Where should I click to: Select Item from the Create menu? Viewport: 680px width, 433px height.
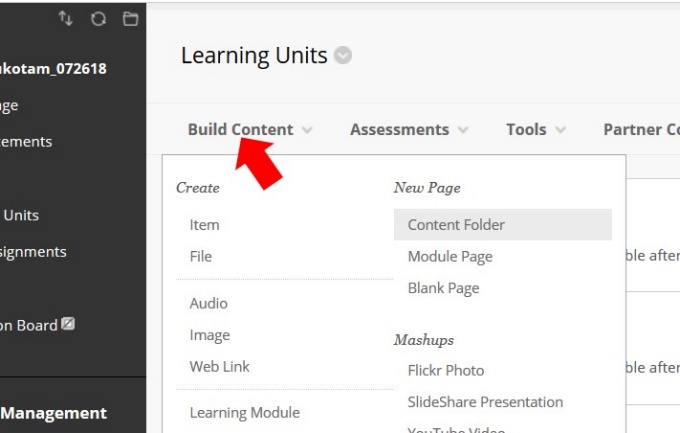pos(204,225)
